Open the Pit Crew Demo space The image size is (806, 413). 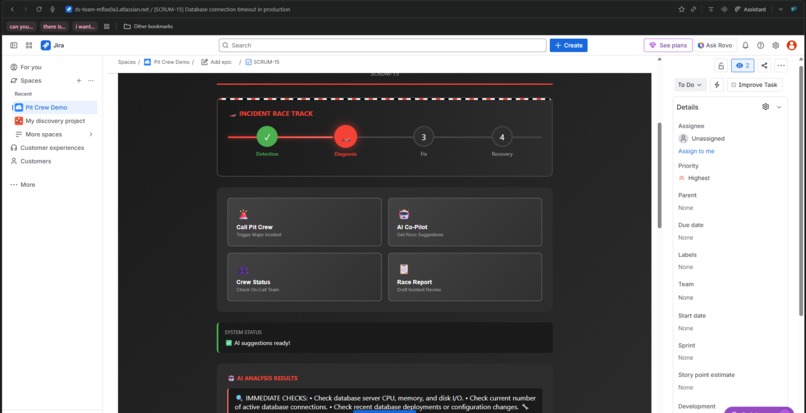pos(54,107)
